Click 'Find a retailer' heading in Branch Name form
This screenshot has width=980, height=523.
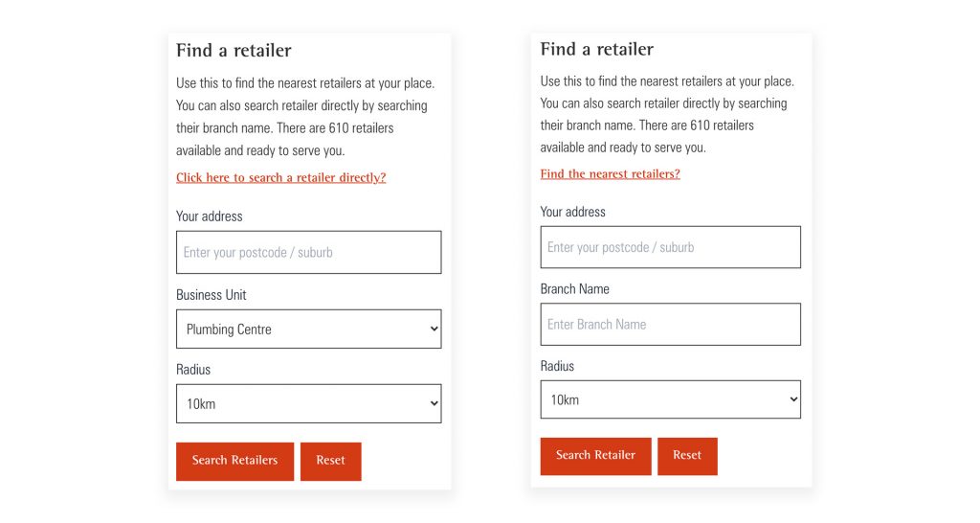[x=597, y=49]
